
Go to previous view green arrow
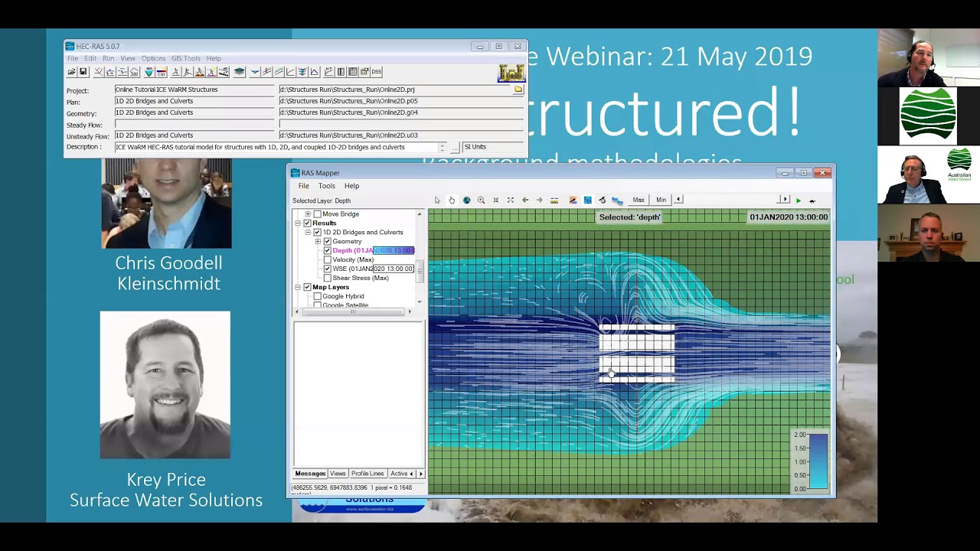525,200
